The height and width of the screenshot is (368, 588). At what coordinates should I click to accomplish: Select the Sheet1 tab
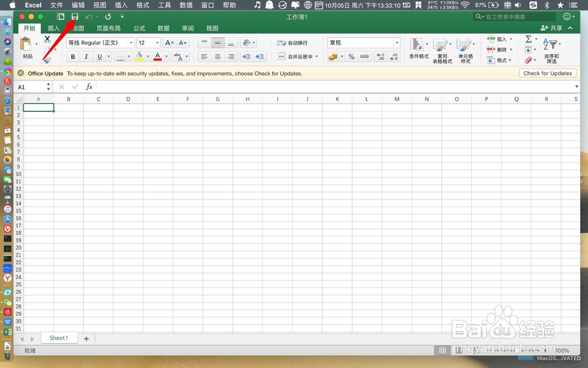[x=59, y=338]
